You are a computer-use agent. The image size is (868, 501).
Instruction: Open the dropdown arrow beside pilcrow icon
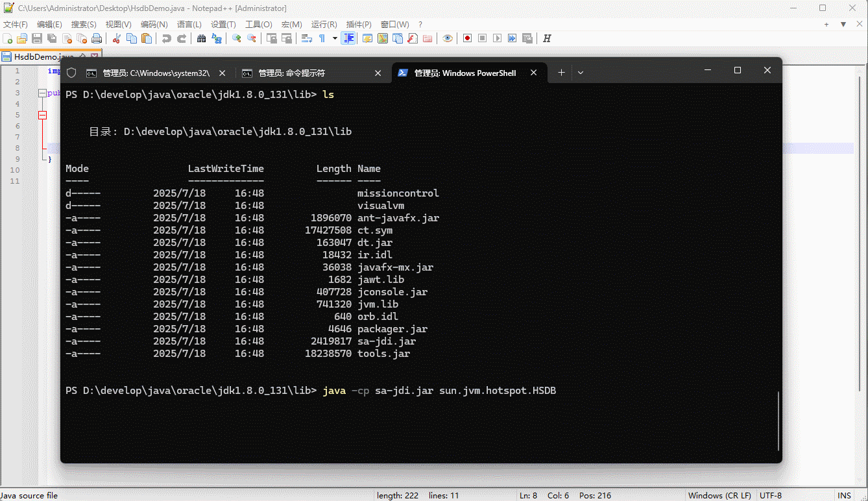[x=335, y=38]
